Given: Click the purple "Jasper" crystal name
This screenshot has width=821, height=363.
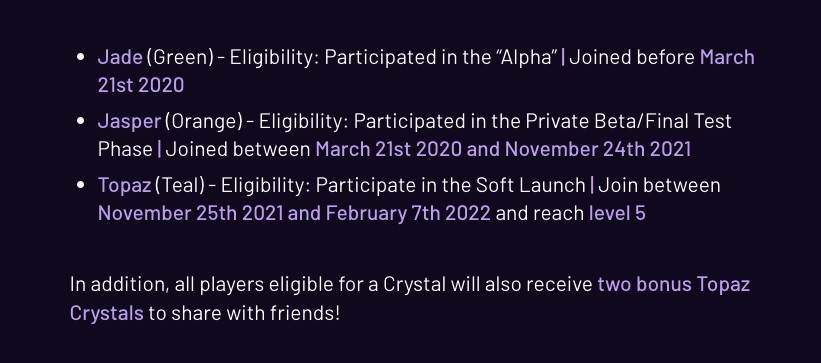Looking at the screenshot, I should pyautogui.click(x=129, y=122).
